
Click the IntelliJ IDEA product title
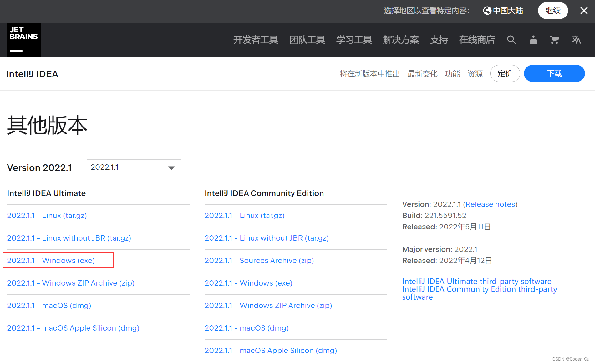pyautogui.click(x=32, y=74)
